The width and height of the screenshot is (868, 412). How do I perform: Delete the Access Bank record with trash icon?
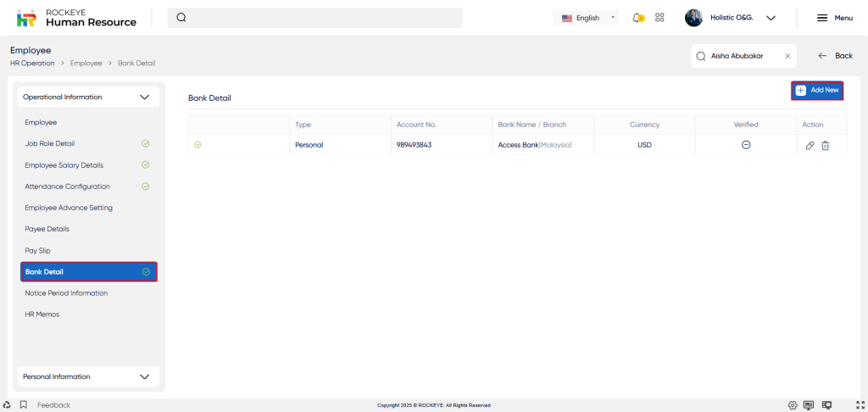tap(826, 145)
